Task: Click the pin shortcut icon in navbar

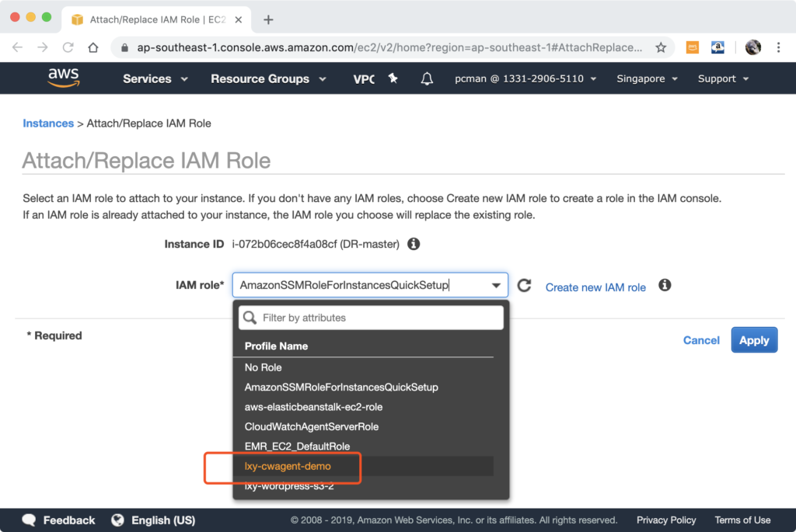Action: [x=393, y=78]
